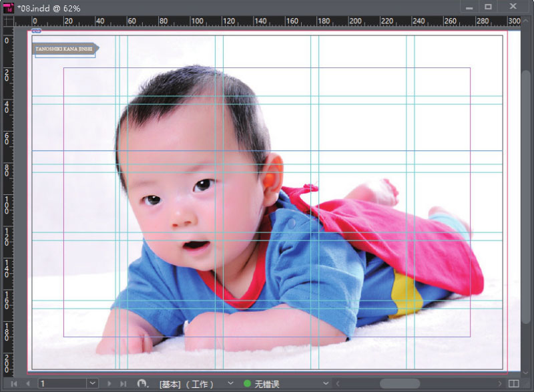
Task: Go to the first page button
Action: (14, 384)
